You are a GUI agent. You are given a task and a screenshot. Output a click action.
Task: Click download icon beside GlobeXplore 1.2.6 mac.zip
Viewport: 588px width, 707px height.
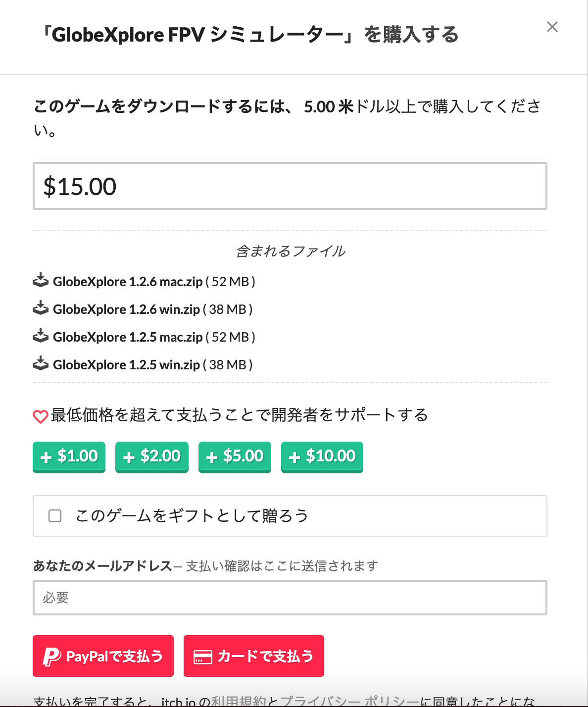pyautogui.click(x=41, y=280)
